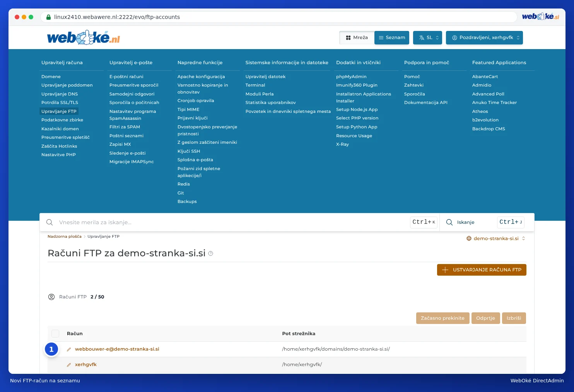Click the globe icon next to demo-stranka-si.si

469,239
